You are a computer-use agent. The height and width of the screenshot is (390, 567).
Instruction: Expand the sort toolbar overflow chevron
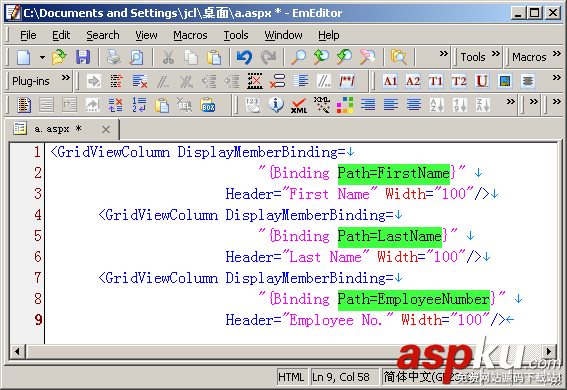510,102
